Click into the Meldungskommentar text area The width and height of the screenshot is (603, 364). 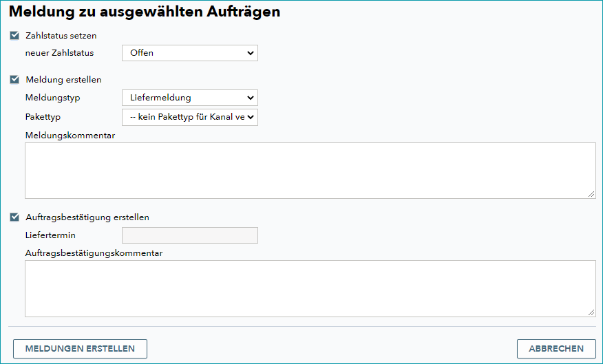point(310,171)
